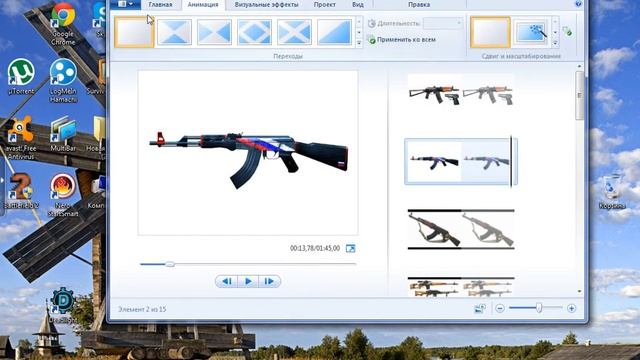This screenshot has width=640, height=360.
Task: Open the Правка tab
Action: [419, 4]
